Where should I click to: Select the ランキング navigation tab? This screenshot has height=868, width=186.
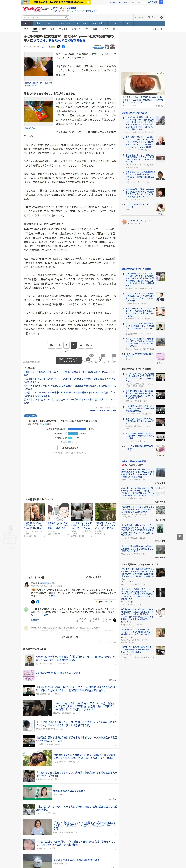point(115,24)
